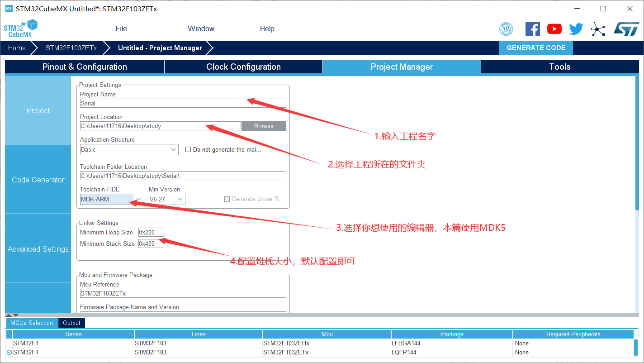Screen dimensions: 644x363
Task: Open the Window menu
Action: [x=201, y=29]
